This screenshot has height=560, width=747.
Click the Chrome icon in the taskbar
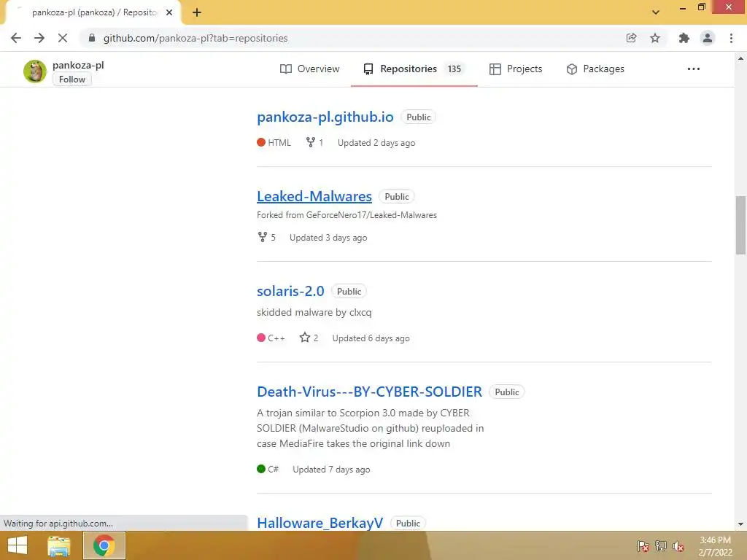tap(104, 545)
